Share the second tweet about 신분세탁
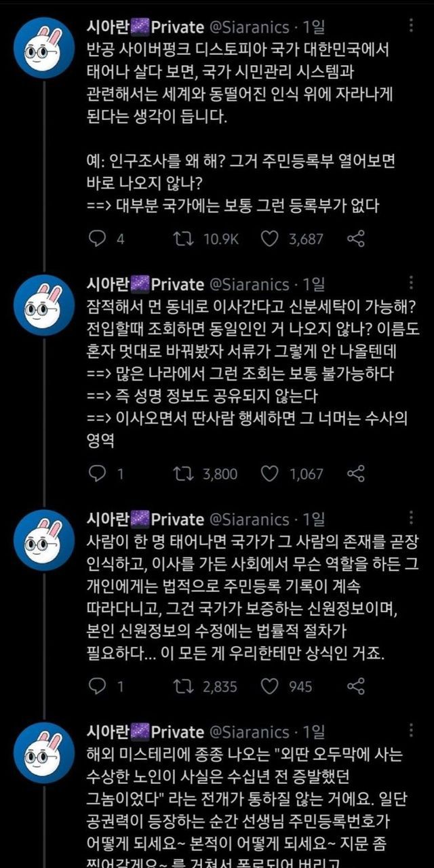 [356, 473]
